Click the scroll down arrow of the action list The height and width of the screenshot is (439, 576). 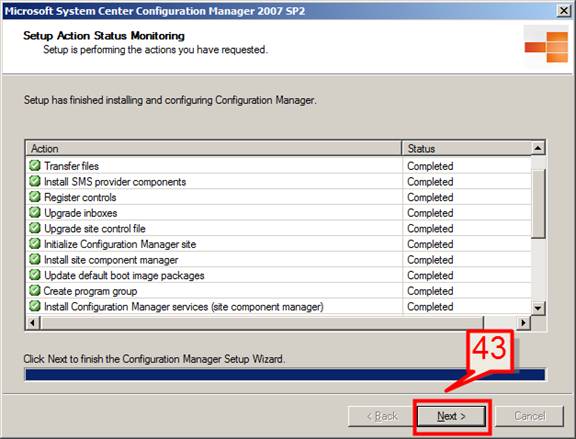click(x=538, y=308)
